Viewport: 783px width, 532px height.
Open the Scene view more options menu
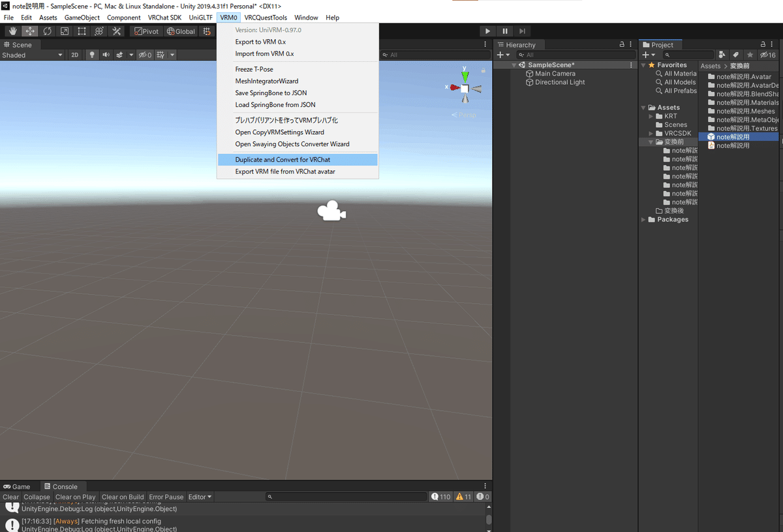pyautogui.click(x=485, y=44)
